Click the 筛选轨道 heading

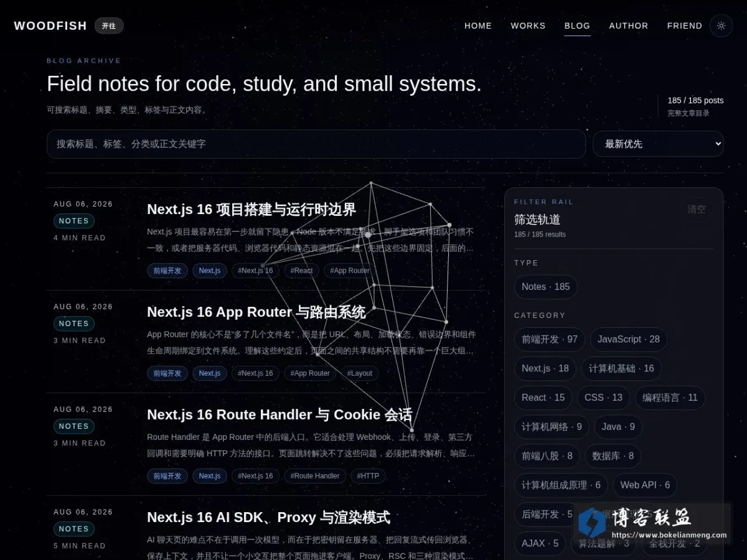pyautogui.click(x=537, y=220)
